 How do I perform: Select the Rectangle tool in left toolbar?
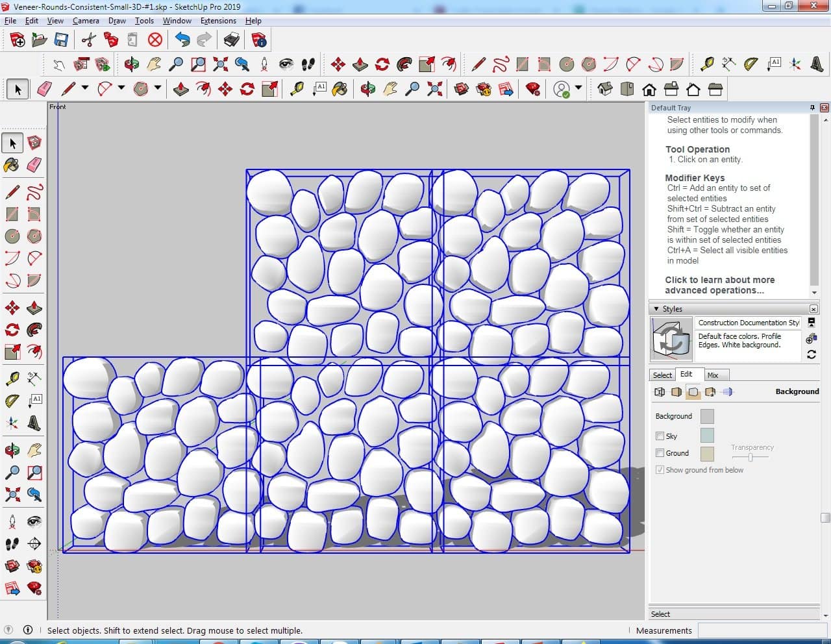12,214
